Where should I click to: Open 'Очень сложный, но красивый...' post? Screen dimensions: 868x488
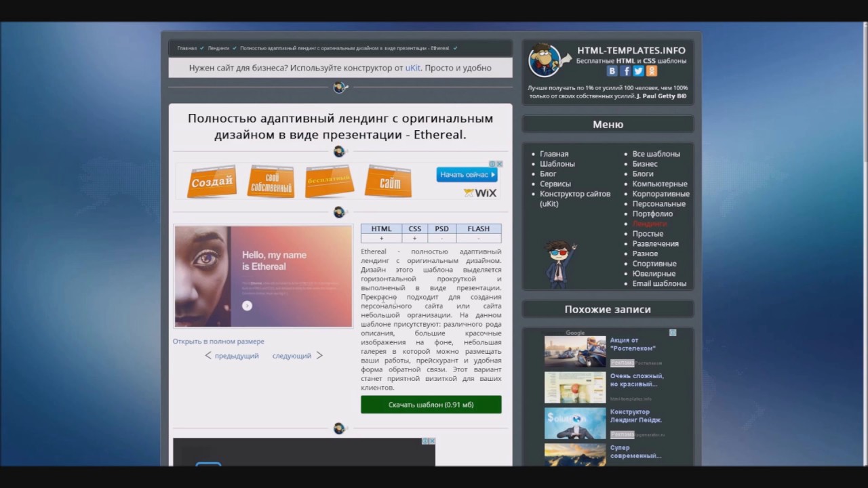[637, 380]
